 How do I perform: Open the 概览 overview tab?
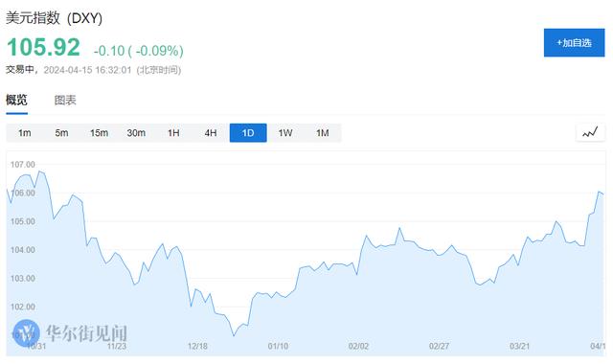17,100
